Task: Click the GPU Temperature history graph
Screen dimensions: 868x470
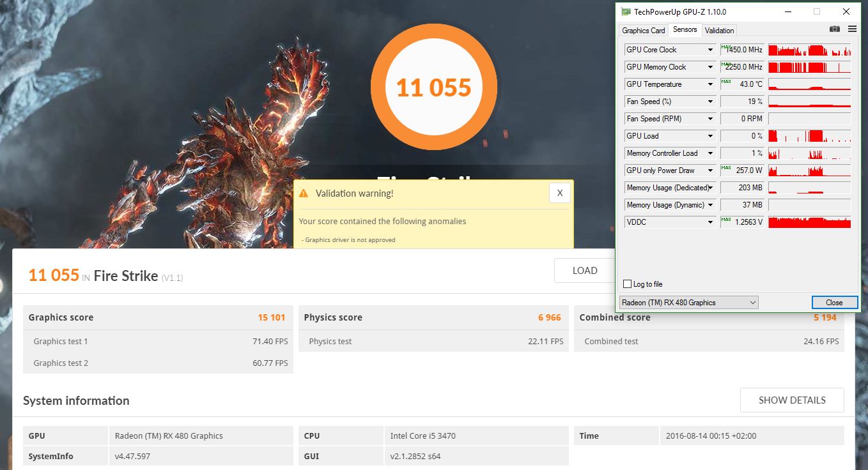Action: pyautogui.click(x=809, y=84)
